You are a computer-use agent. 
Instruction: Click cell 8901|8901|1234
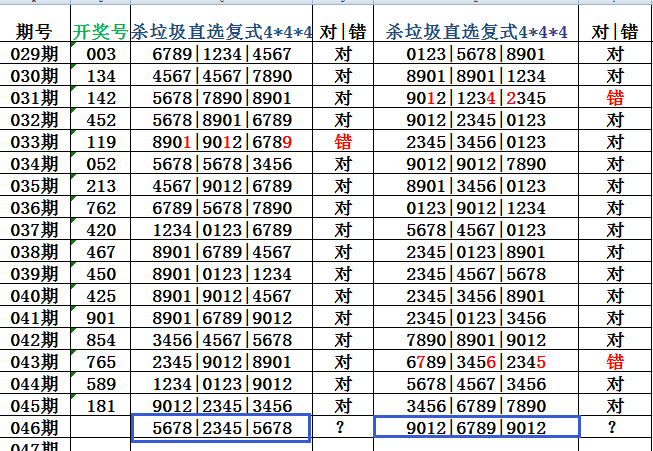476,76
